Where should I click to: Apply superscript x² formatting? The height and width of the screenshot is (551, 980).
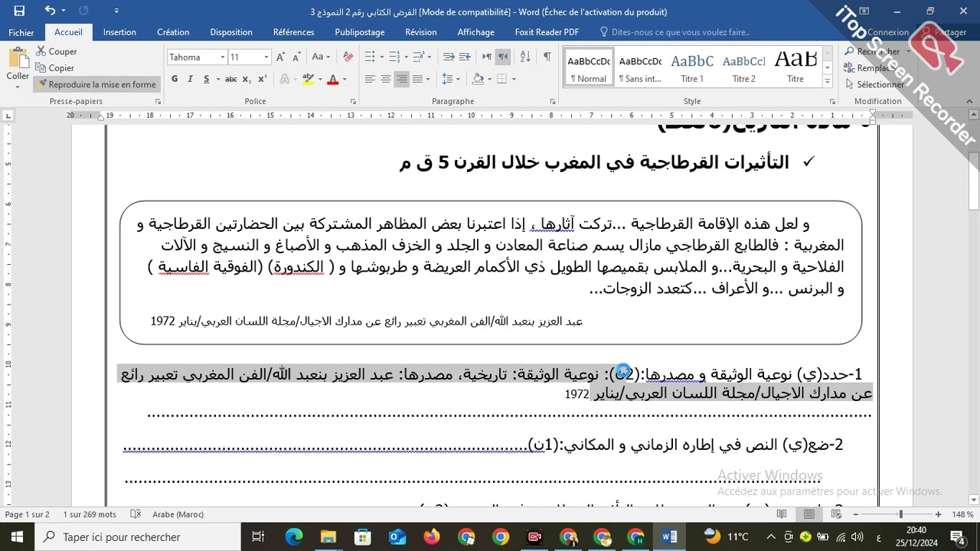point(262,79)
